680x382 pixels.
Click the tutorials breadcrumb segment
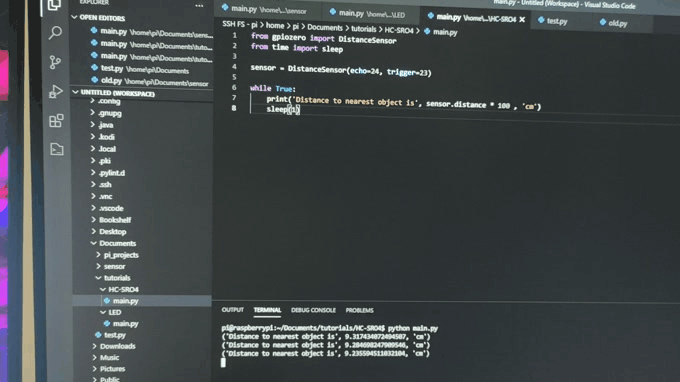tap(363, 29)
